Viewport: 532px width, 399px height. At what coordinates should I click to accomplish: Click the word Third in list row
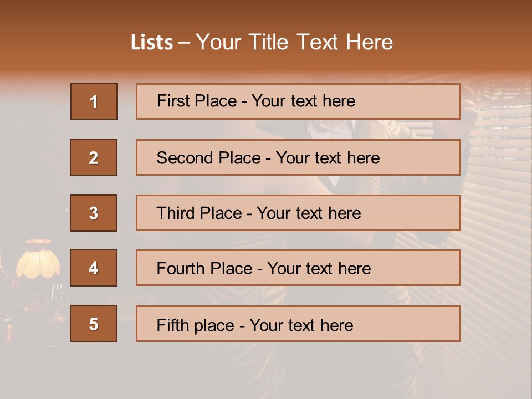pos(176,213)
